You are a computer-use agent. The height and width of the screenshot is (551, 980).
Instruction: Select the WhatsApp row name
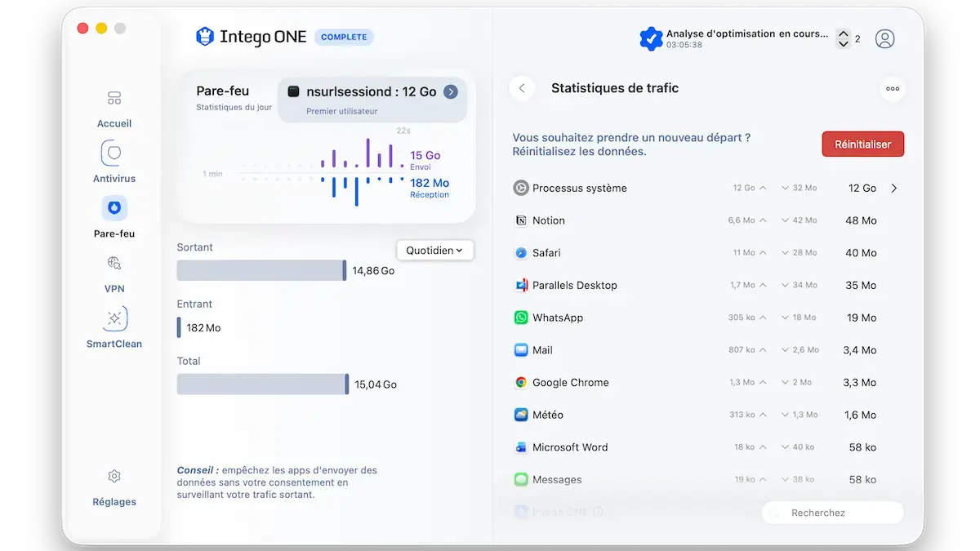point(558,318)
